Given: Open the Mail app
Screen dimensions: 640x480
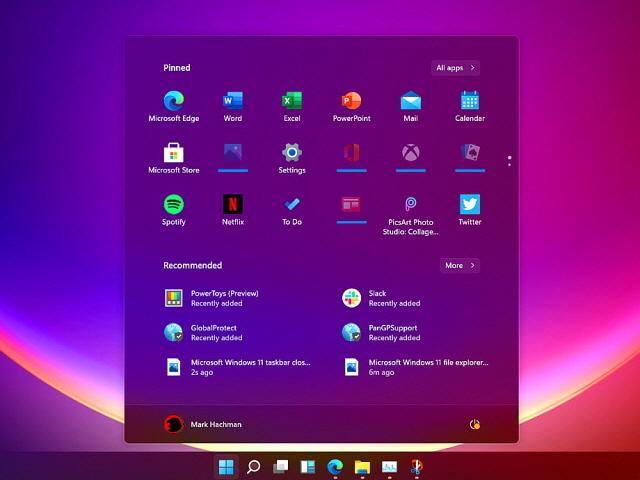Looking at the screenshot, I should pos(411,107).
